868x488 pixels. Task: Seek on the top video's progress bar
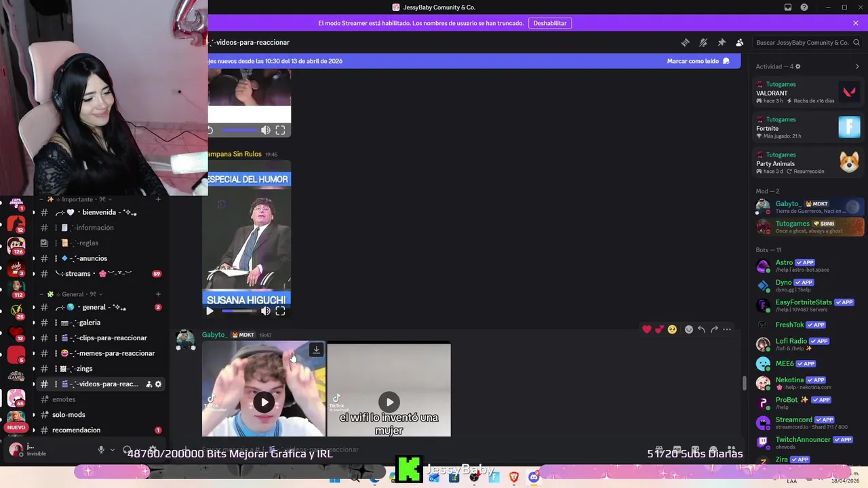(x=240, y=130)
